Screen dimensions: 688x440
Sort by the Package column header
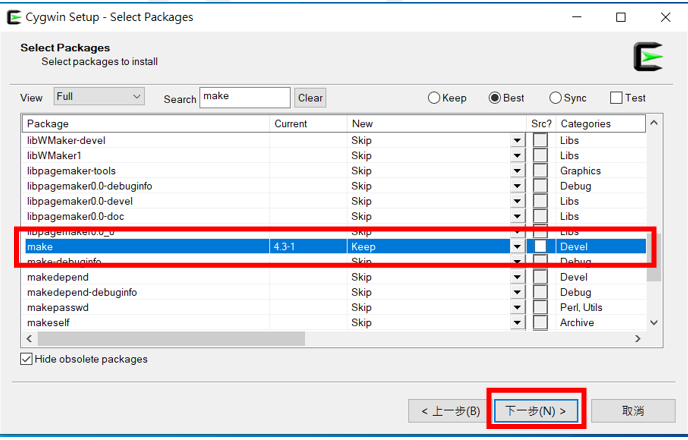coord(146,124)
